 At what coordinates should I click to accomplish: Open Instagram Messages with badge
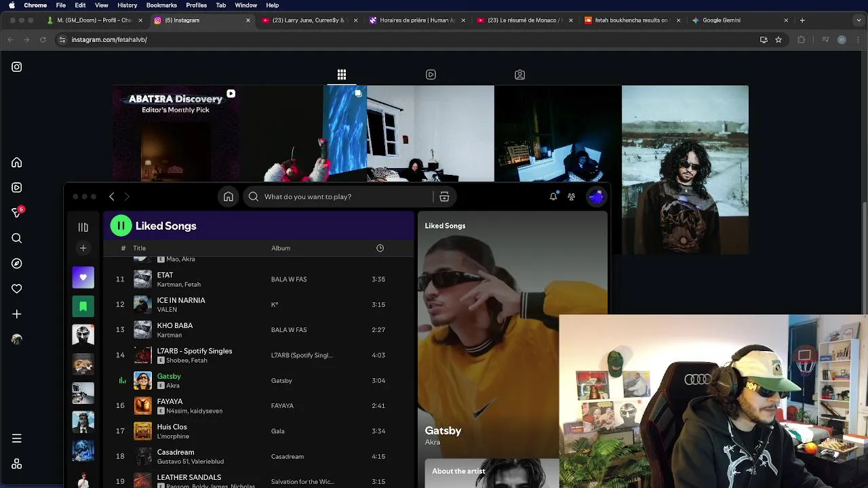17,213
